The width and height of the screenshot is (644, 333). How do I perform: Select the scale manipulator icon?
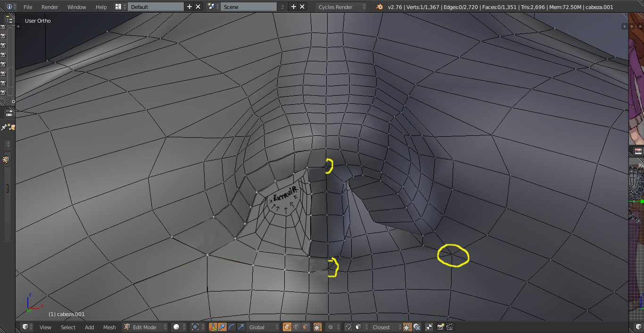pyautogui.click(x=241, y=327)
